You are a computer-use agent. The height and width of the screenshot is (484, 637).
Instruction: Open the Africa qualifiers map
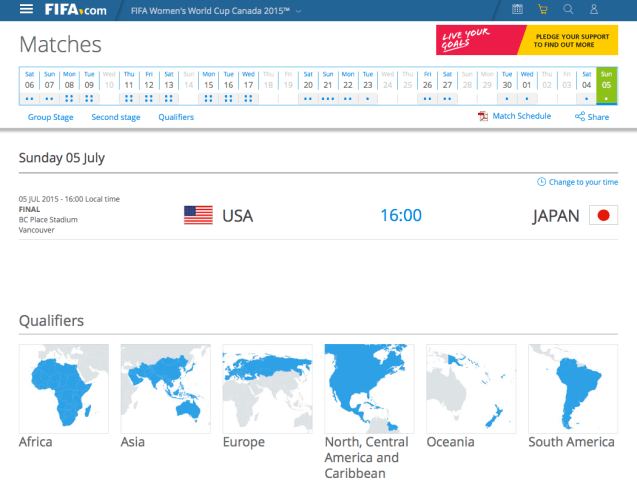coord(64,389)
